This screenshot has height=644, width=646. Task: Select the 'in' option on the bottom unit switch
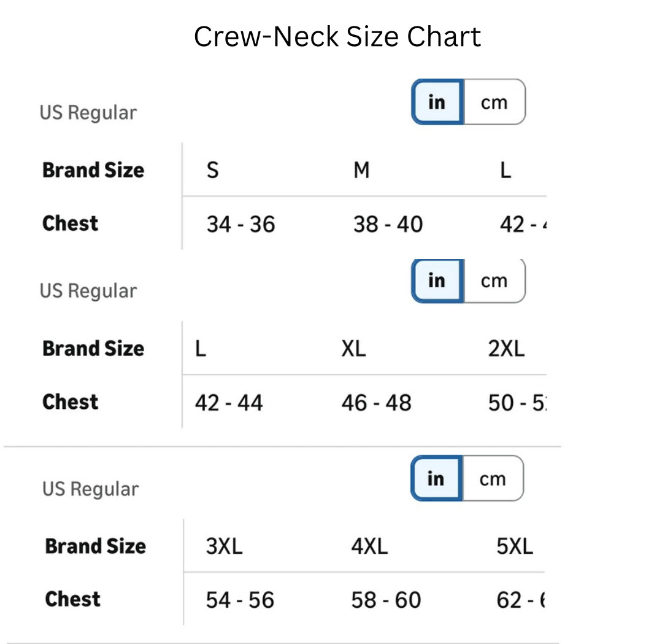[x=436, y=479]
